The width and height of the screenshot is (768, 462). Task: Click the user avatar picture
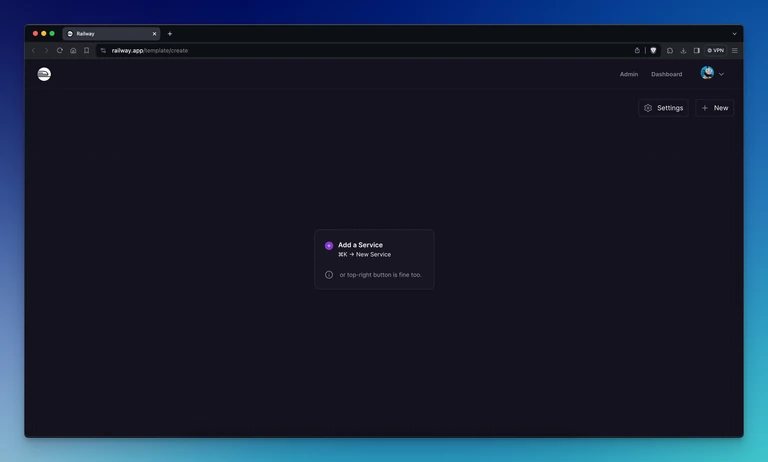[x=707, y=73]
